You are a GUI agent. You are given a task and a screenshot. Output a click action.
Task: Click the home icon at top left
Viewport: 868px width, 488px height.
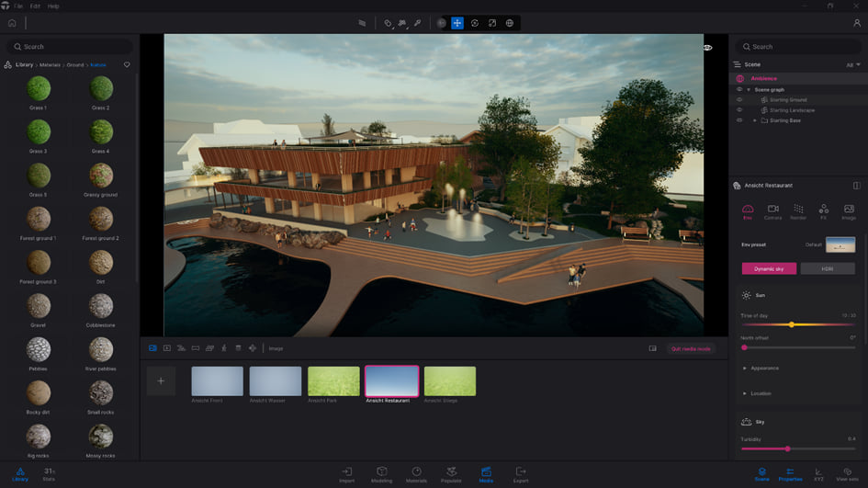(x=12, y=23)
